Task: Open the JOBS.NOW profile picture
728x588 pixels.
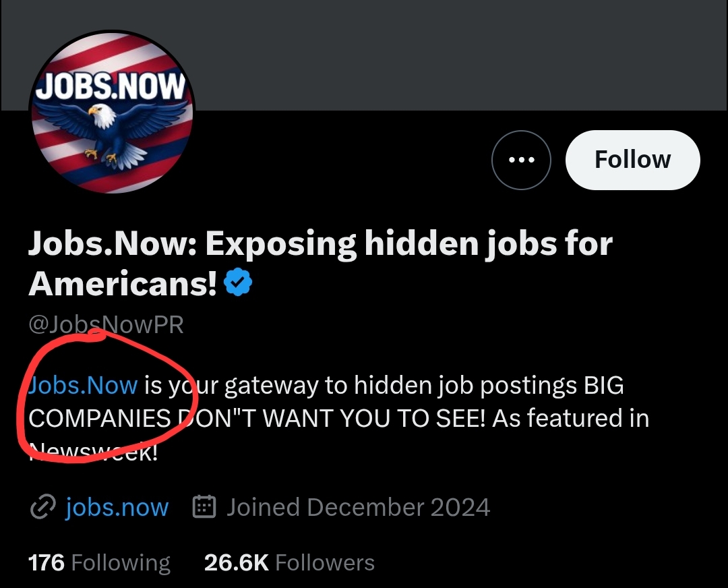Action: [x=112, y=112]
